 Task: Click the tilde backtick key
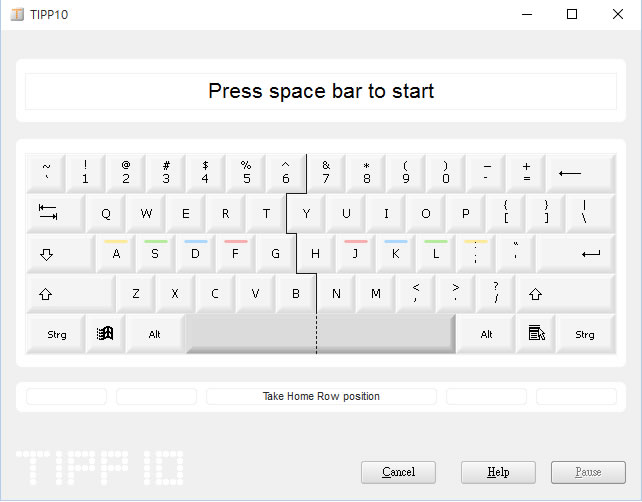click(46, 173)
